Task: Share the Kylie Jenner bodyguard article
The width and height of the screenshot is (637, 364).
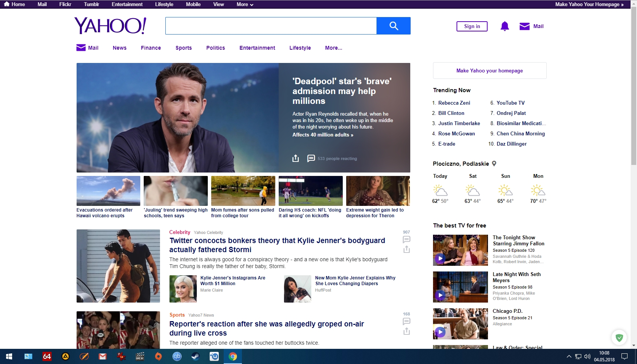Action: (406, 249)
